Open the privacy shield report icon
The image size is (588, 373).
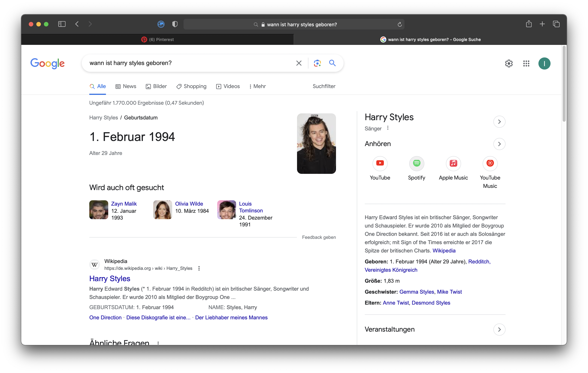coord(175,24)
